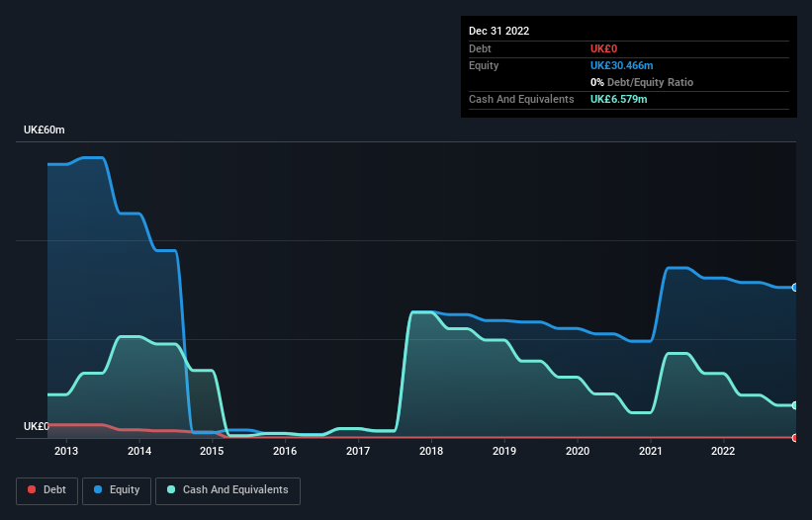Click the Equity endpoint marker at 2022
This screenshot has height=520, width=812.
coord(795,287)
